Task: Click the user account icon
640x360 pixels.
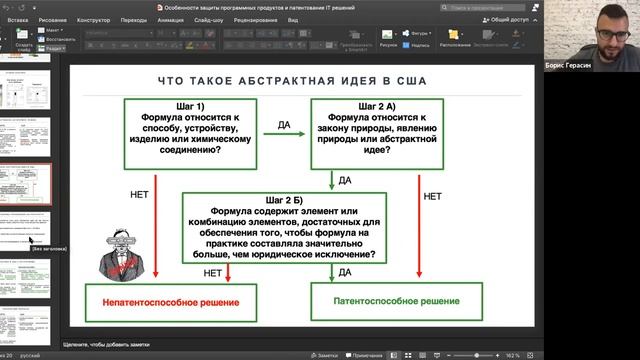Action: tap(535, 7)
